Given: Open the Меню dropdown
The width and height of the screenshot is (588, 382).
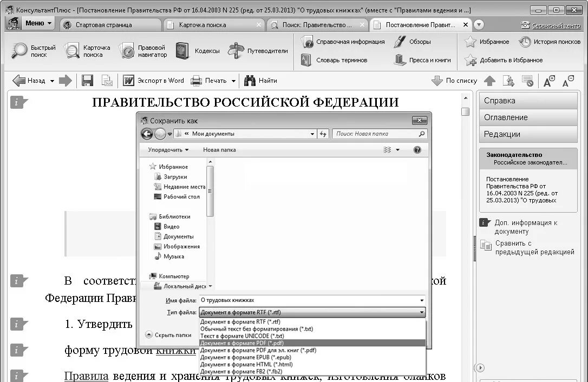Looking at the screenshot, I should (38, 23).
